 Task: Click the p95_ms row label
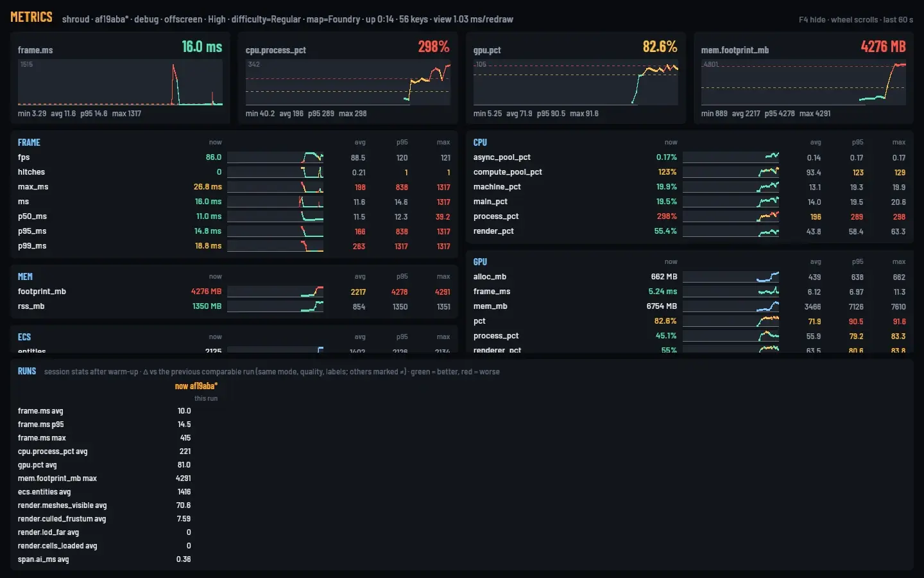click(x=32, y=231)
